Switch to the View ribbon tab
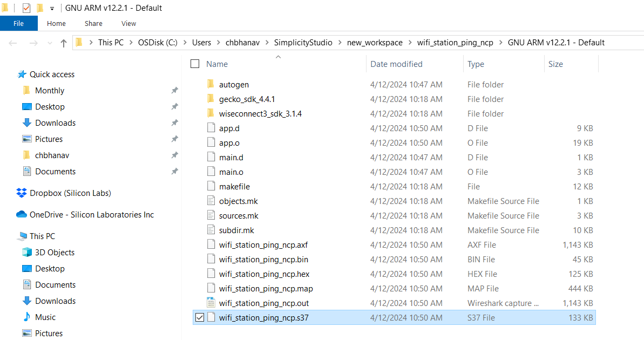 point(128,23)
